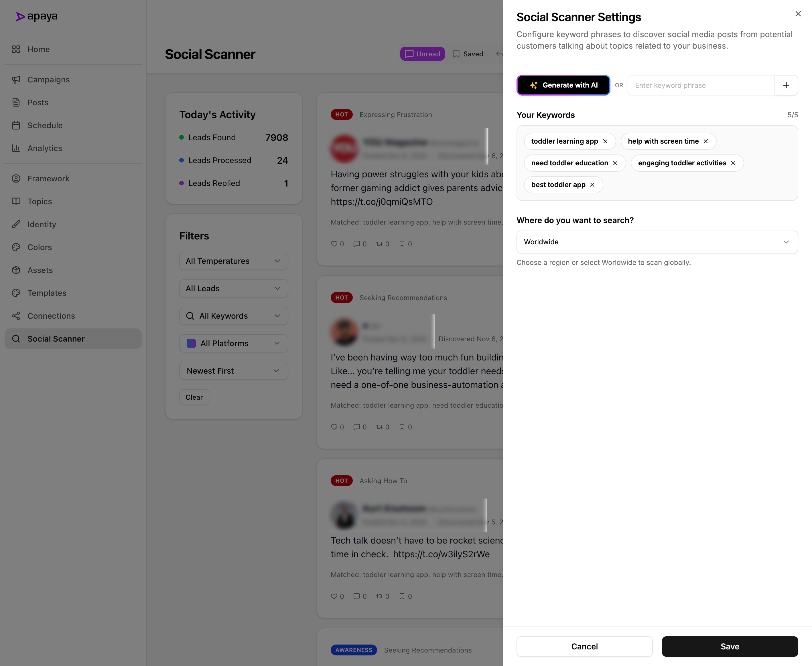Click the add keyword plus icon

point(786,85)
